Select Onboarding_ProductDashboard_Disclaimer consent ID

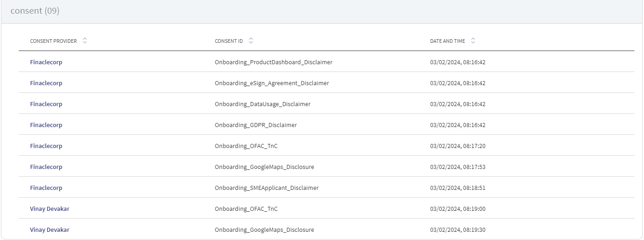[273, 62]
